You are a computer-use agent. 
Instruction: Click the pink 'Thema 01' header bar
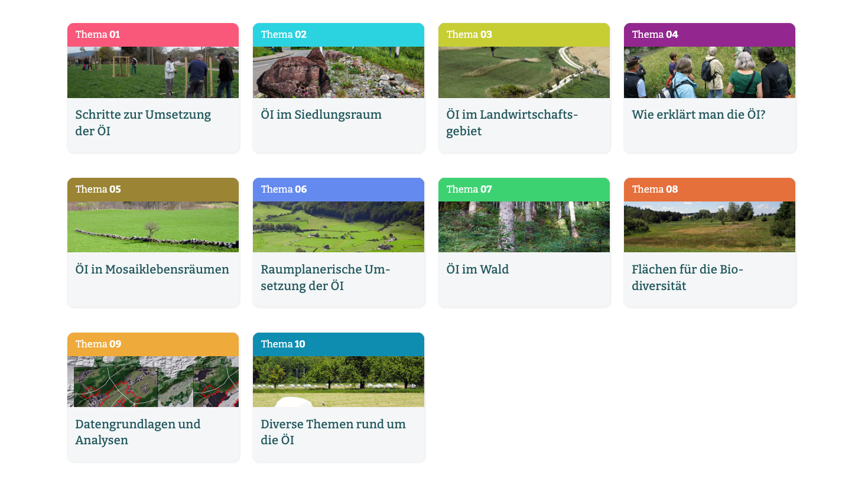153,35
